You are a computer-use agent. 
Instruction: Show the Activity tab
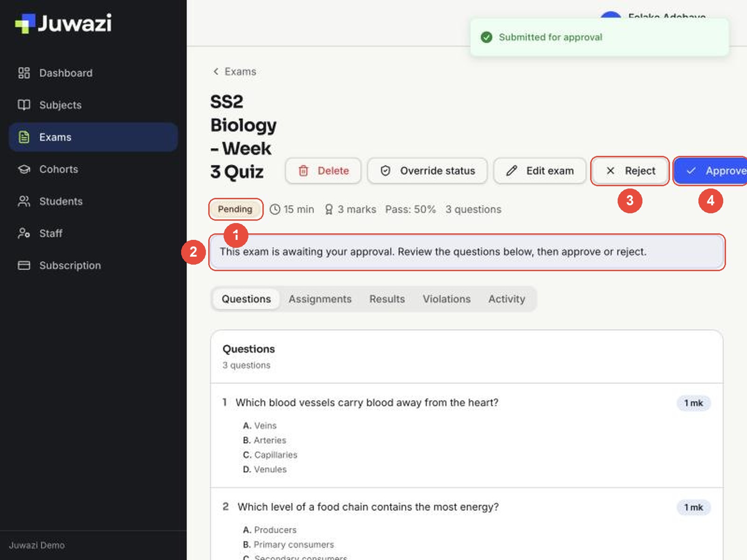507,299
